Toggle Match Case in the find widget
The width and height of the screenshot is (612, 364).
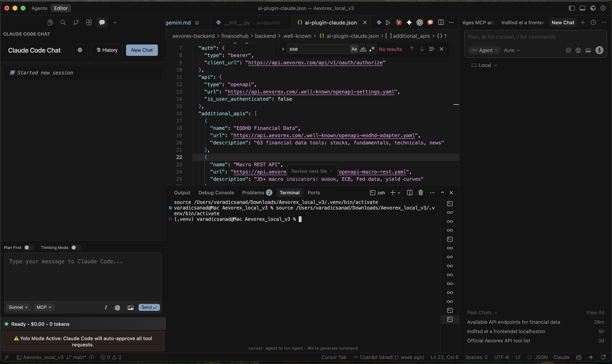[354, 49]
